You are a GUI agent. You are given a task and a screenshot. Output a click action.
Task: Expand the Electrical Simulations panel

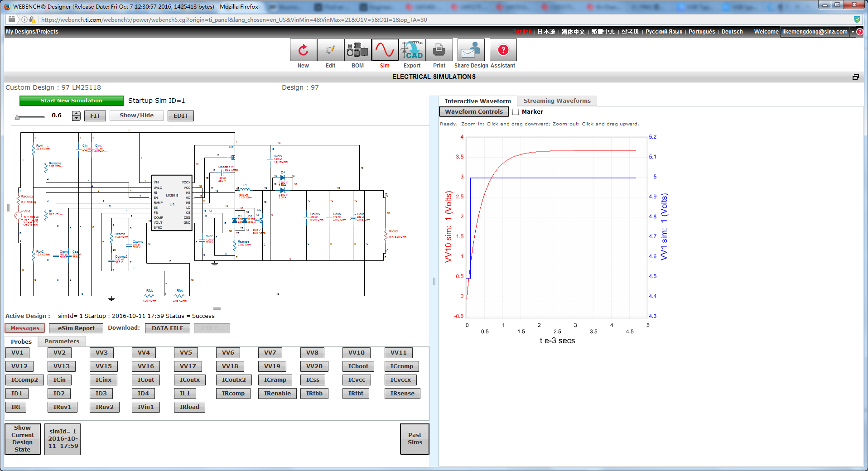point(855,77)
